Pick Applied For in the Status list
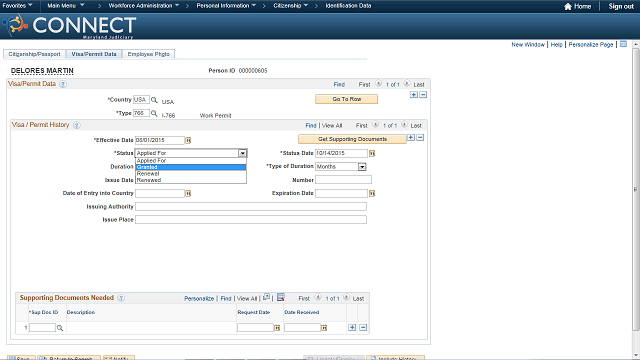The height and width of the screenshot is (360, 640). [x=191, y=161]
